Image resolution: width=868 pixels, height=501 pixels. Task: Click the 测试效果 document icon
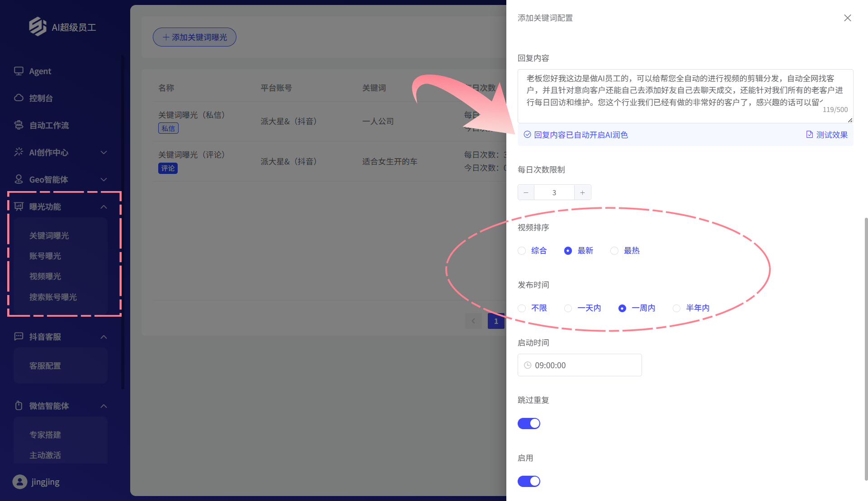809,135
